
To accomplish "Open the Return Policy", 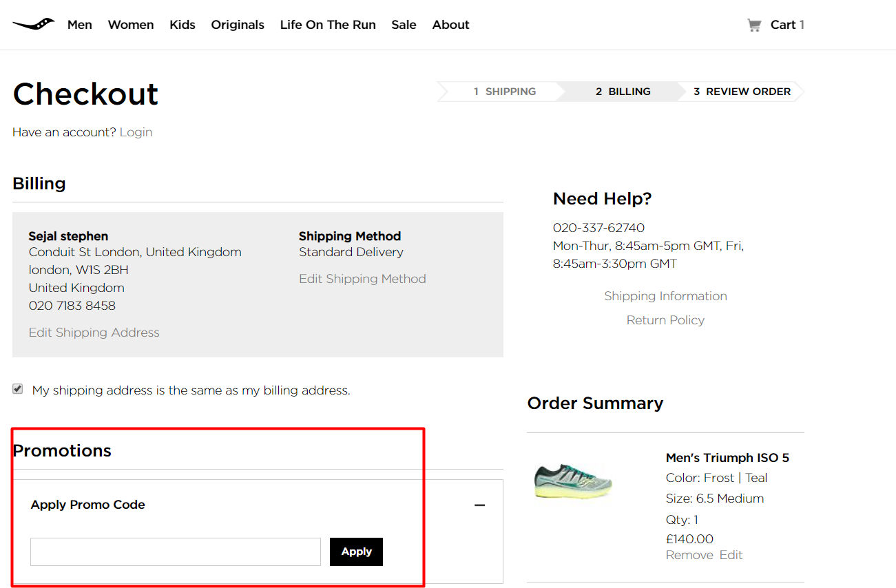I will pyautogui.click(x=665, y=319).
